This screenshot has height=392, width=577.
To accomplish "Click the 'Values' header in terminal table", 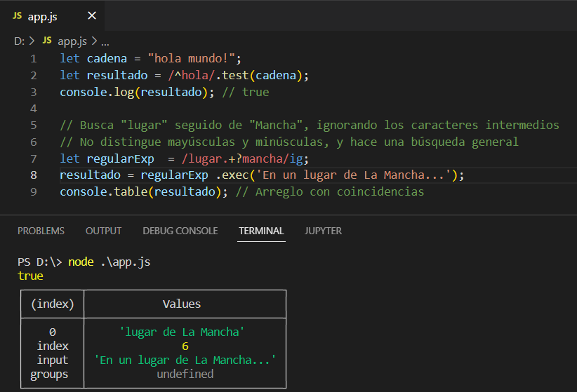I will [182, 304].
